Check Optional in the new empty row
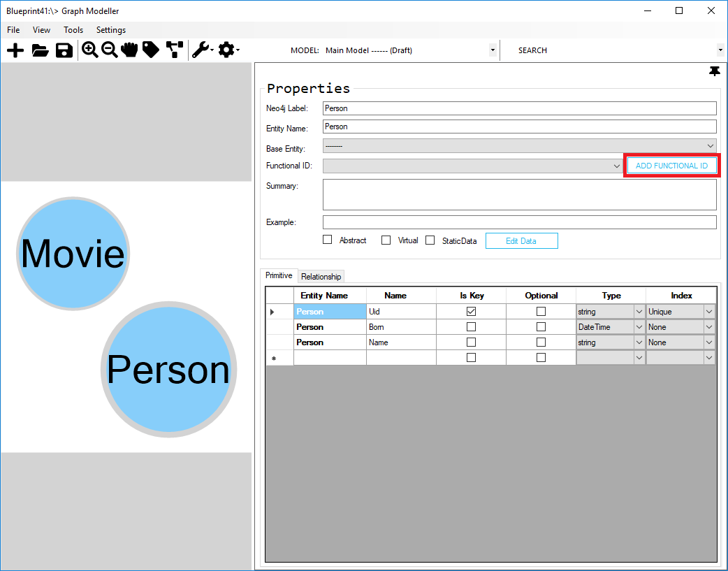The image size is (728, 571). coord(541,357)
